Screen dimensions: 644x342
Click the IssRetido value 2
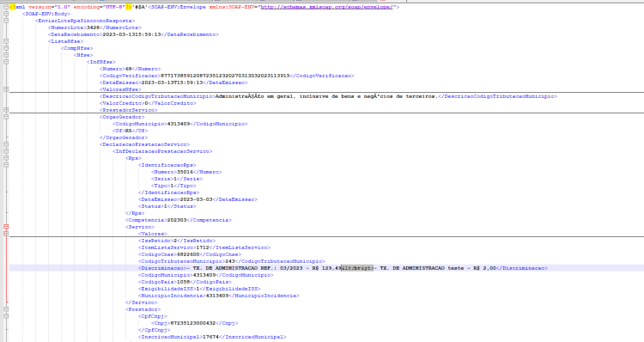pyautogui.click(x=175, y=241)
